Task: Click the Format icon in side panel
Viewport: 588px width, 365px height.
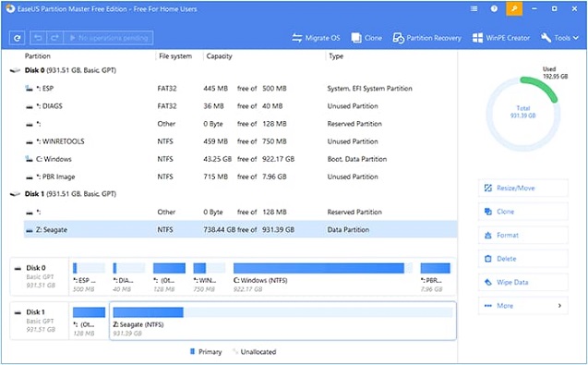Action: pyautogui.click(x=488, y=235)
